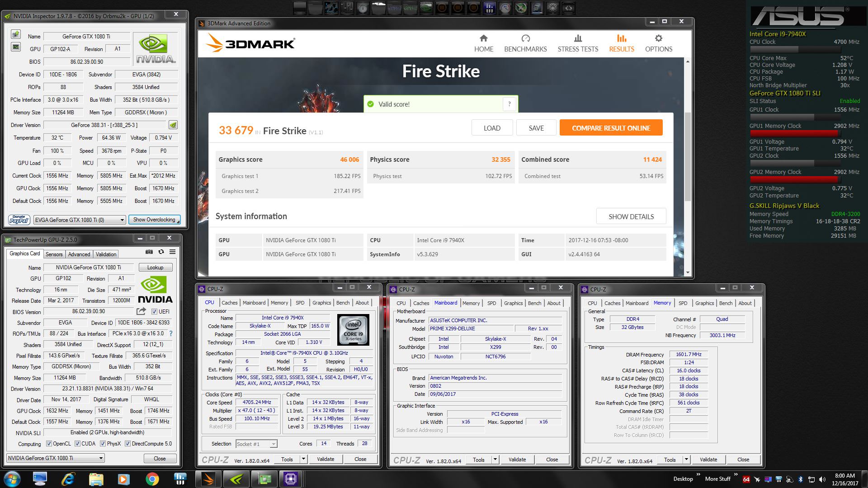Open 3DMark taskbar icon
The image size is (868, 488).
pyautogui.click(x=208, y=479)
